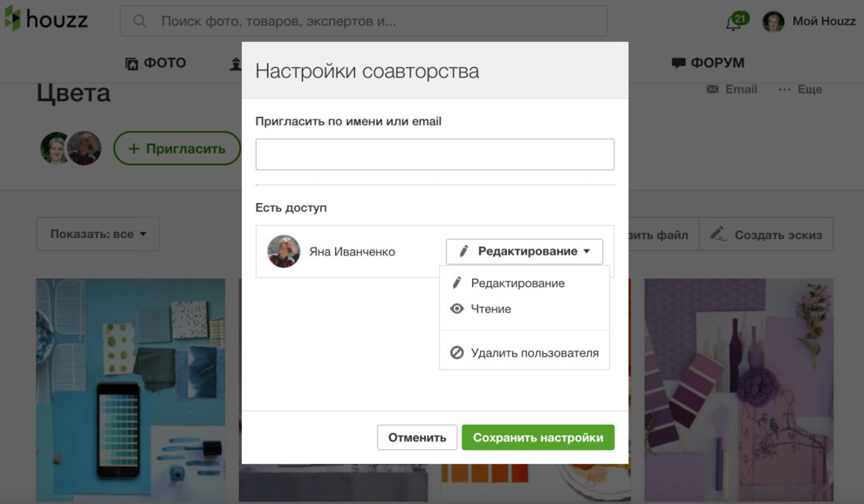Click Яна Иванченко's avatar in the access list

[283, 251]
